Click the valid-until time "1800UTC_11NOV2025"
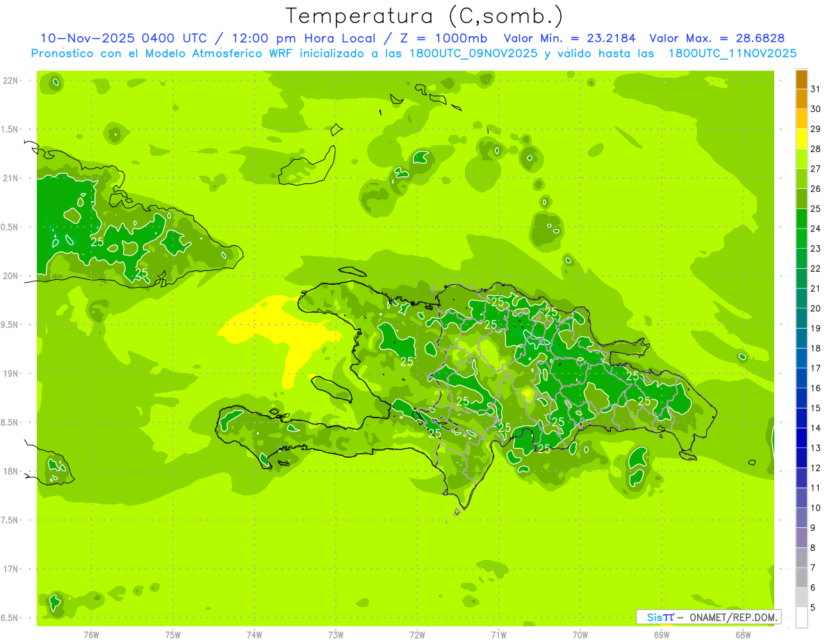This screenshot has height=644, width=834. 733,53
